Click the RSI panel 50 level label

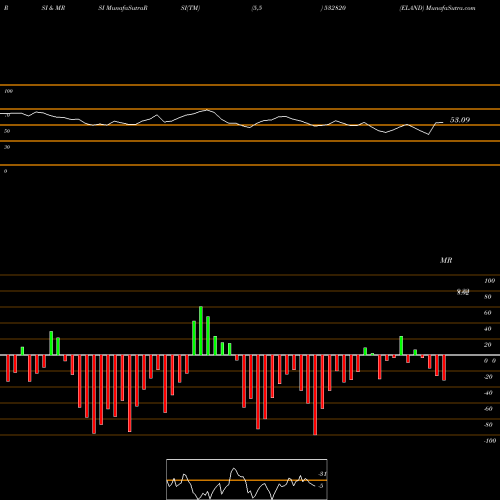(x=7, y=131)
